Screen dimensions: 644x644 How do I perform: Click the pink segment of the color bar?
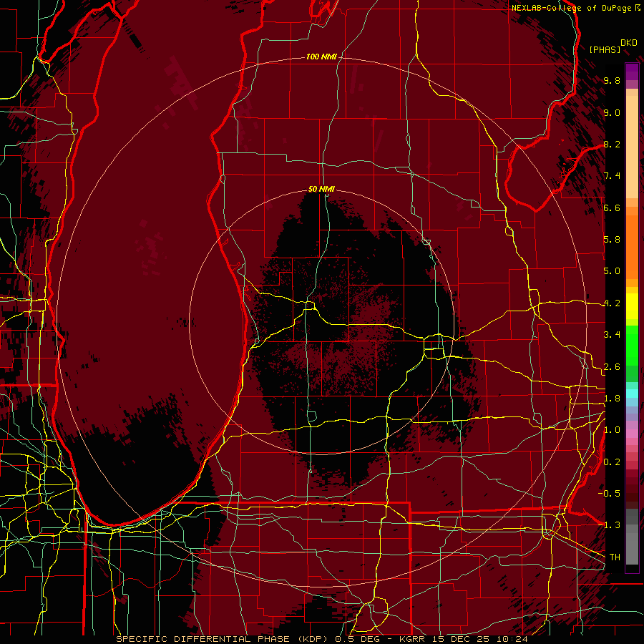click(632, 434)
